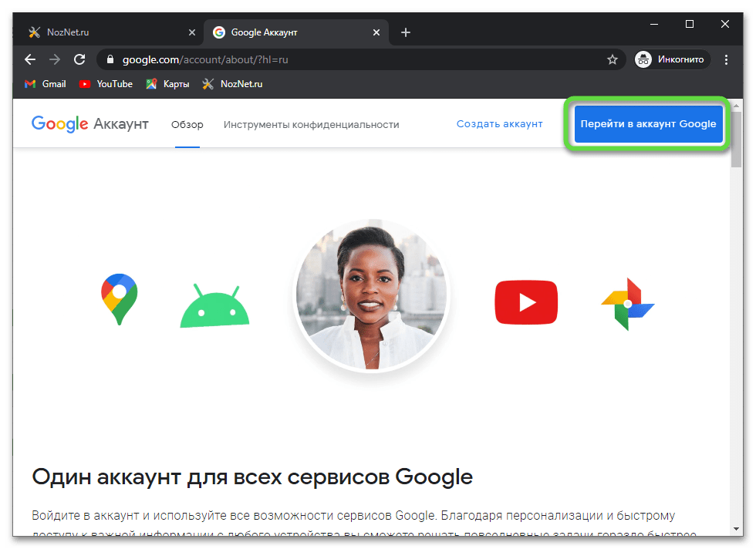Reload the page with the refresh icon
Viewport: 756px width, 549px height.
pyautogui.click(x=79, y=59)
